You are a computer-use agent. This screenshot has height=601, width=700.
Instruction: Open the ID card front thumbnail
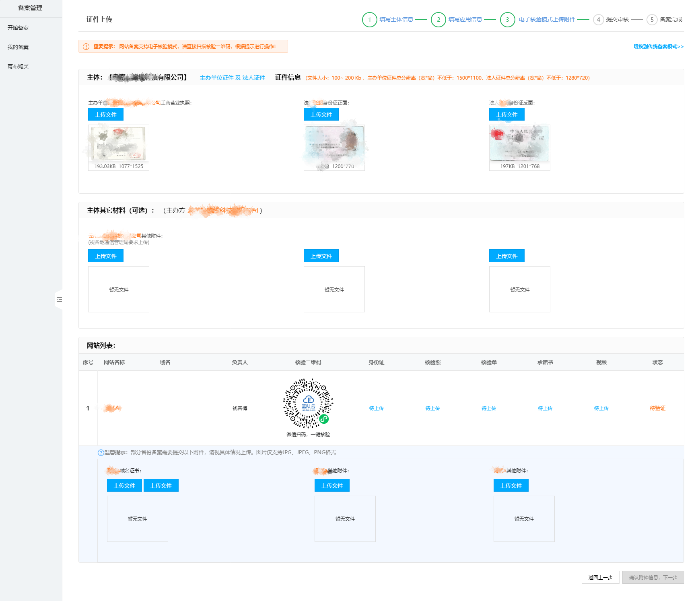334,148
